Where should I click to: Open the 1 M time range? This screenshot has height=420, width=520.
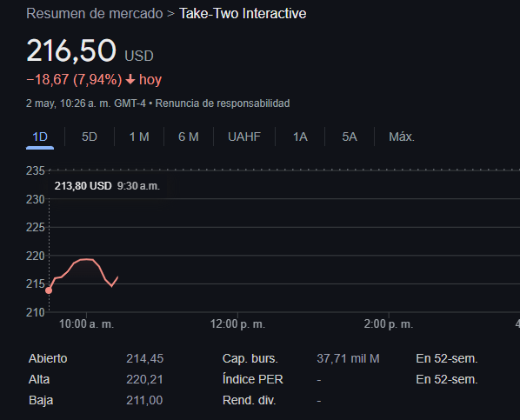click(139, 137)
